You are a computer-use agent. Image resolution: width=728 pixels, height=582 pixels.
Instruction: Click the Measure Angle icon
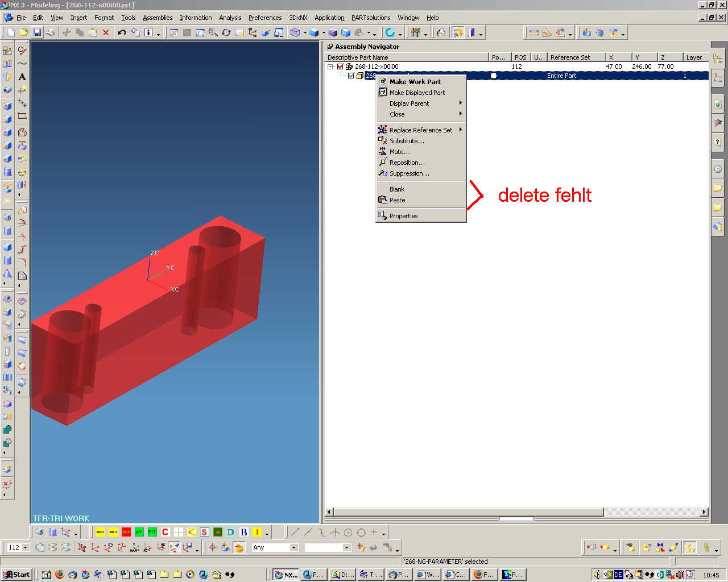tap(547, 33)
